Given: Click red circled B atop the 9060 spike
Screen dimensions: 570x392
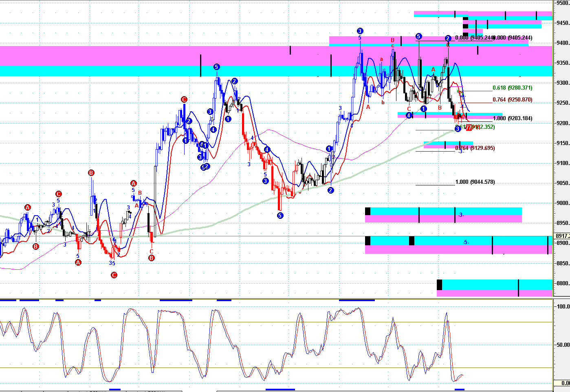Looking at the screenshot, I should [x=91, y=173].
